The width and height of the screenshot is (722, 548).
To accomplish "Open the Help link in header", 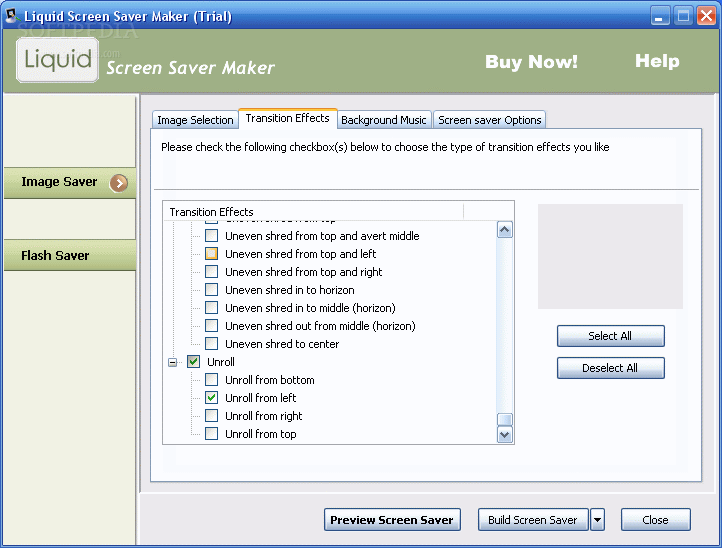I will pyautogui.click(x=657, y=61).
